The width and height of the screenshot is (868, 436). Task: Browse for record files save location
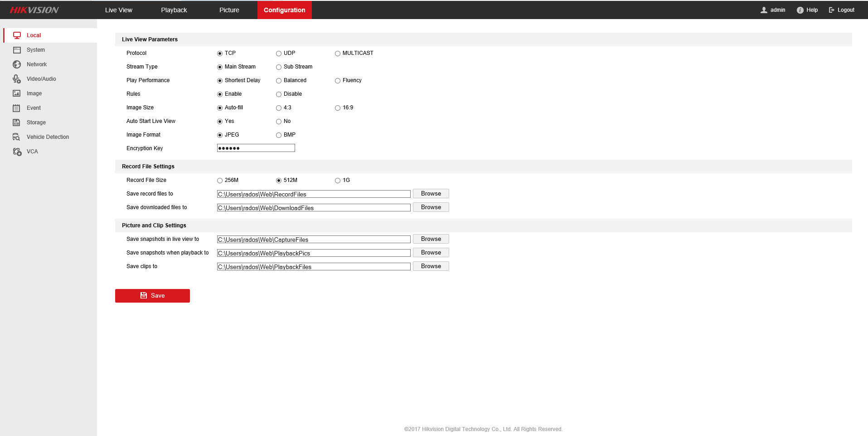click(x=431, y=194)
